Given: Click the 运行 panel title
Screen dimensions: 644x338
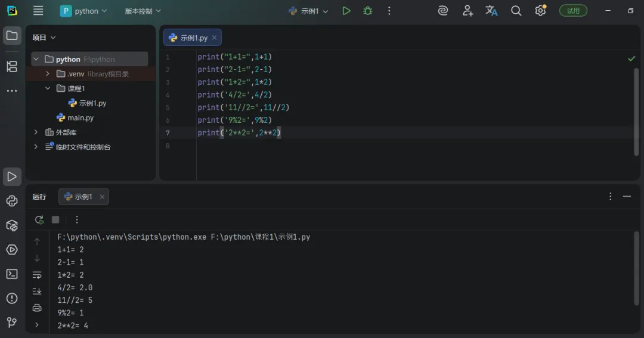Looking at the screenshot, I should point(39,197).
